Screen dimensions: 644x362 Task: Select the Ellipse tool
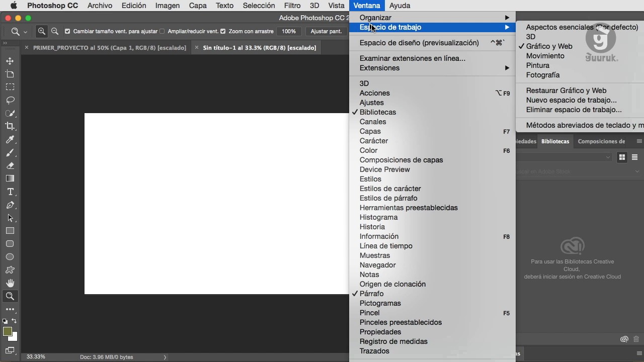tap(10, 257)
